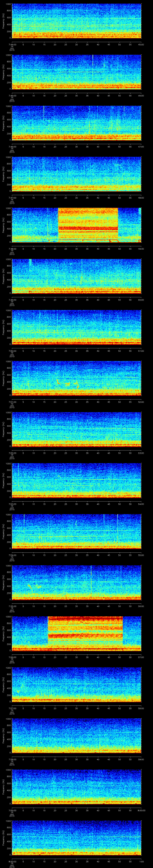Click the 1:00 end label of last spectrogram
This screenshot has height=868, width=153.
[141, 861]
